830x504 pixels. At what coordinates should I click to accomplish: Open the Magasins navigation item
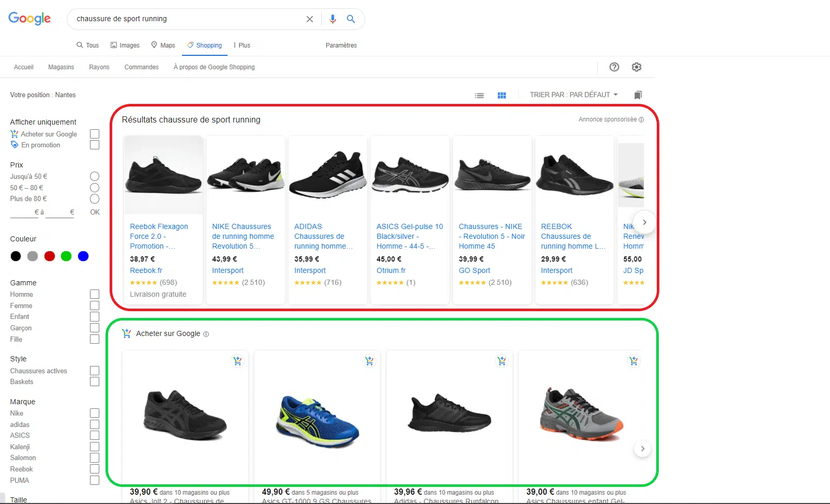click(61, 67)
